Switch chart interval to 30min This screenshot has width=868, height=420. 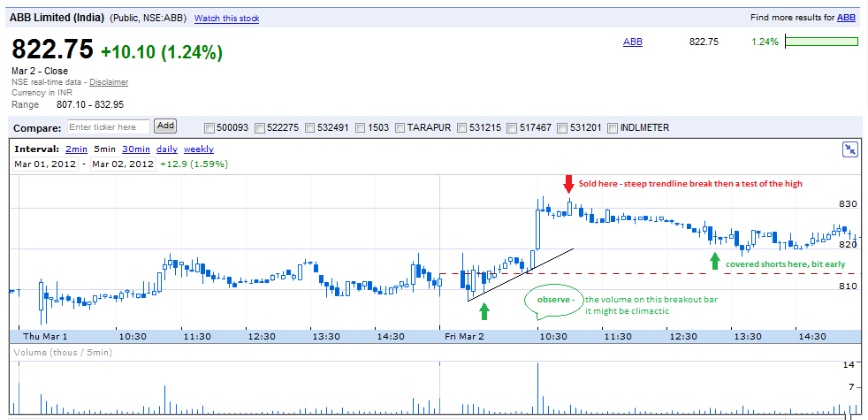136,149
